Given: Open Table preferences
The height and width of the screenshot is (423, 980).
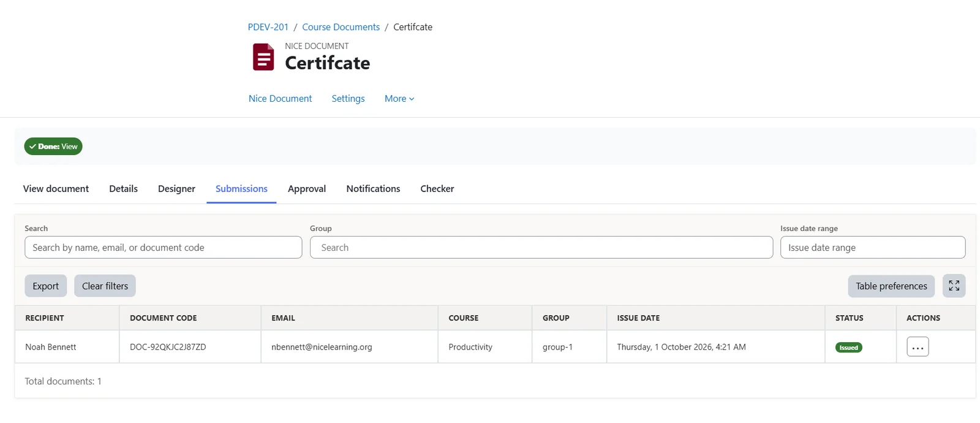Looking at the screenshot, I should pyautogui.click(x=891, y=286).
